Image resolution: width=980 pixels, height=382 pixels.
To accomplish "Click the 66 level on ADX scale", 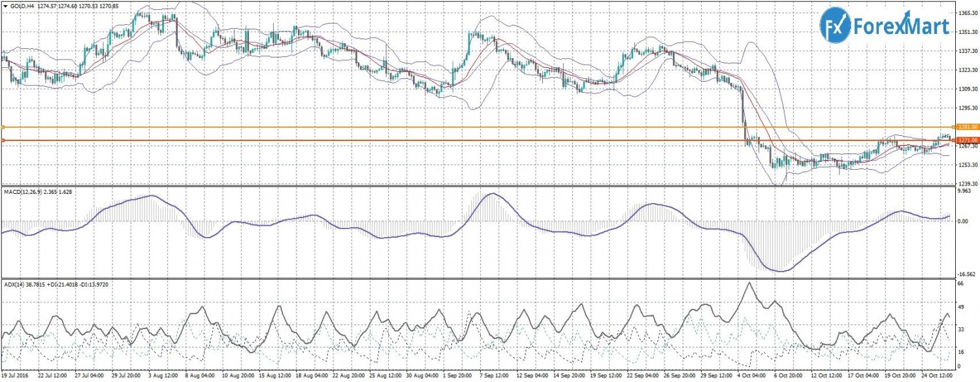I will [x=960, y=285].
